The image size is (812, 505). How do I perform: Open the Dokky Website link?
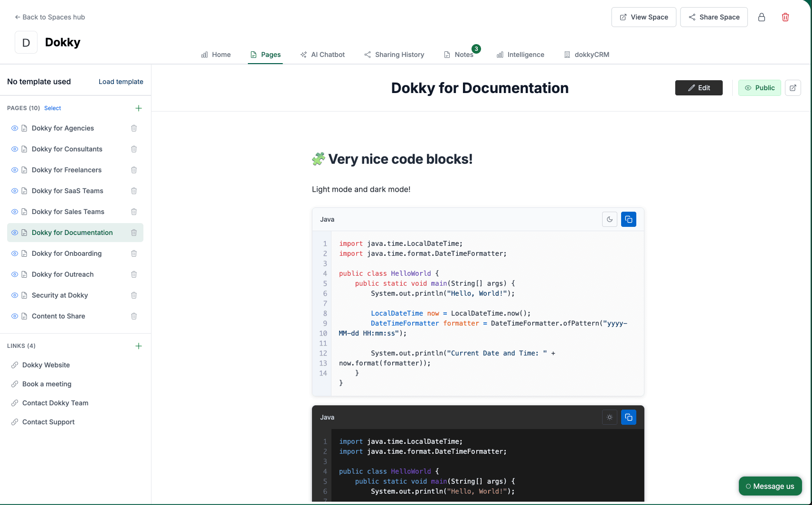click(46, 365)
